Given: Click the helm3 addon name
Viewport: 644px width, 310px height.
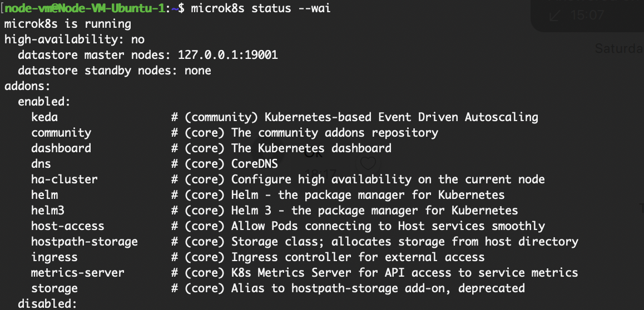Looking at the screenshot, I should [x=48, y=211].
